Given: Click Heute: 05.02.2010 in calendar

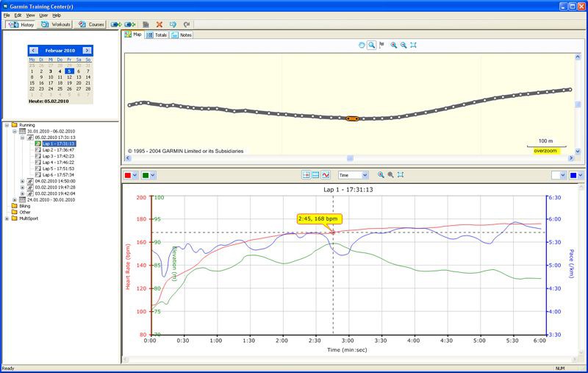Looking at the screenshot, I should (x=49, y=102).
